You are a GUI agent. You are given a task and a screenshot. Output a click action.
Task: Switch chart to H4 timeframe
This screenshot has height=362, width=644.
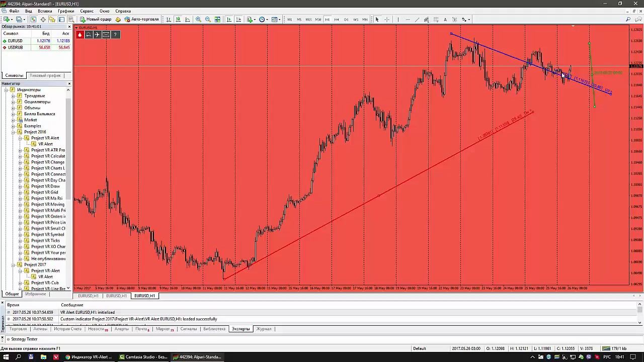[337, 20]
